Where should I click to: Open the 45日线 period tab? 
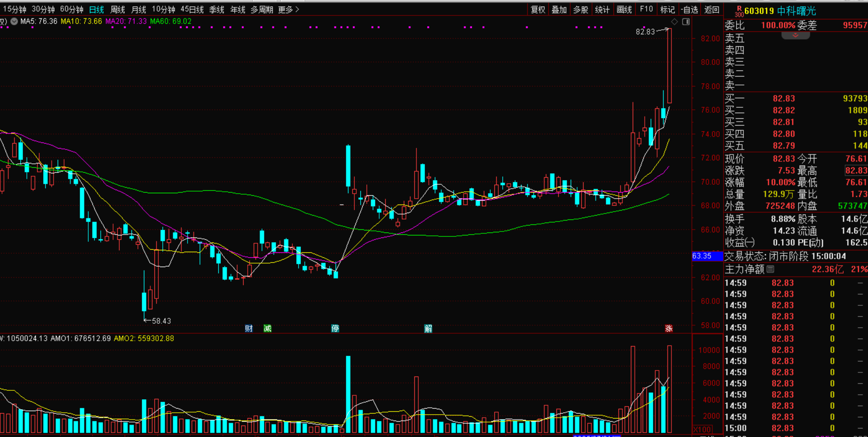pyautogui.click(x=192, y=9)
